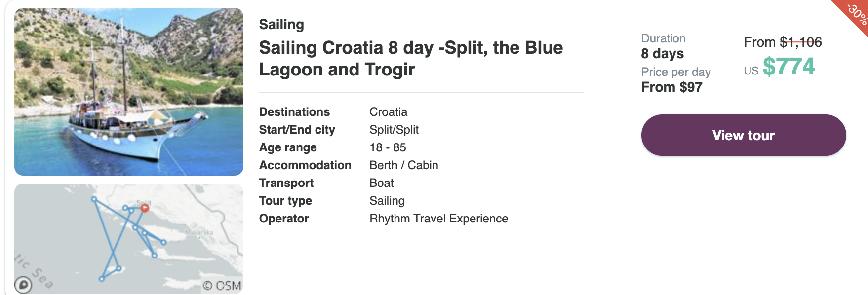Click the Sailing tour type value
This screenshot has height=295, width=868.
[x=387, y=201]
